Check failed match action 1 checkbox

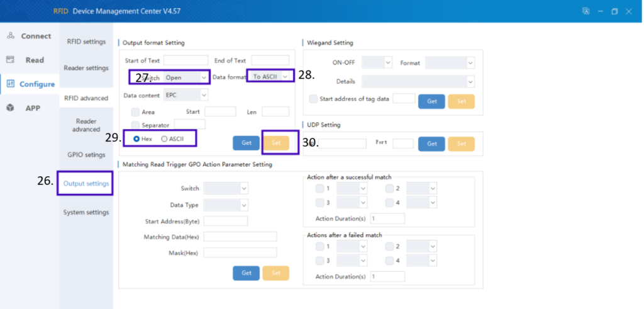(319, 247)
